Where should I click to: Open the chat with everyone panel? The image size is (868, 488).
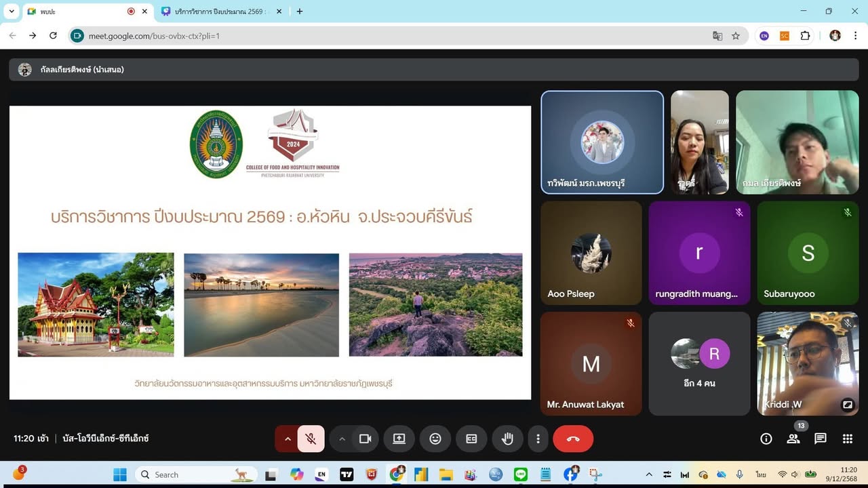[821, 439]
